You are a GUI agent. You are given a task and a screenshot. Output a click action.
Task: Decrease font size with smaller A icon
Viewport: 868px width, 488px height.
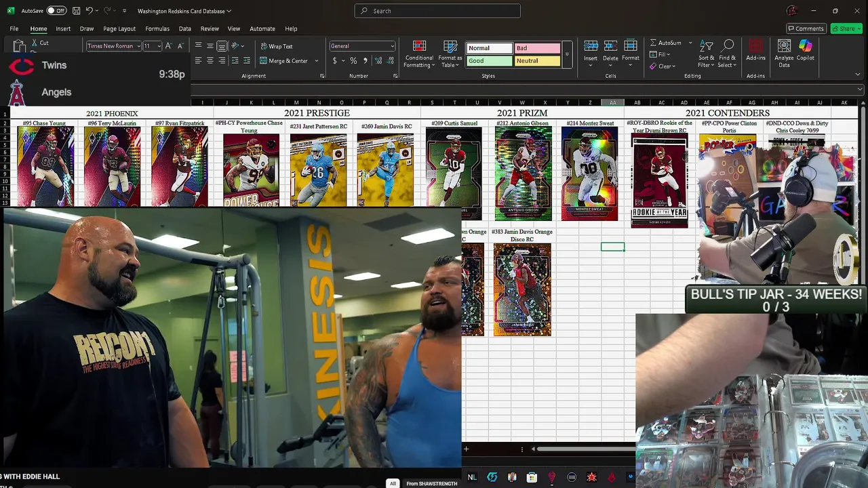pos(180,46)
